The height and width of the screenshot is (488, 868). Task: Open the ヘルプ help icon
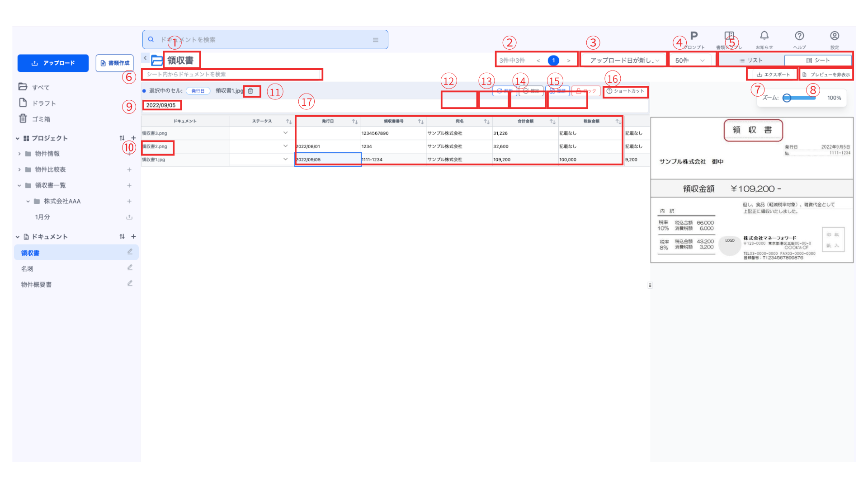pyautogui.click(x=799, y=36)
